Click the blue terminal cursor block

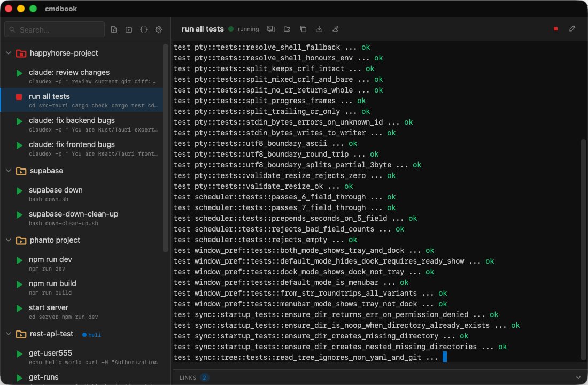click(x=445, y=357)
